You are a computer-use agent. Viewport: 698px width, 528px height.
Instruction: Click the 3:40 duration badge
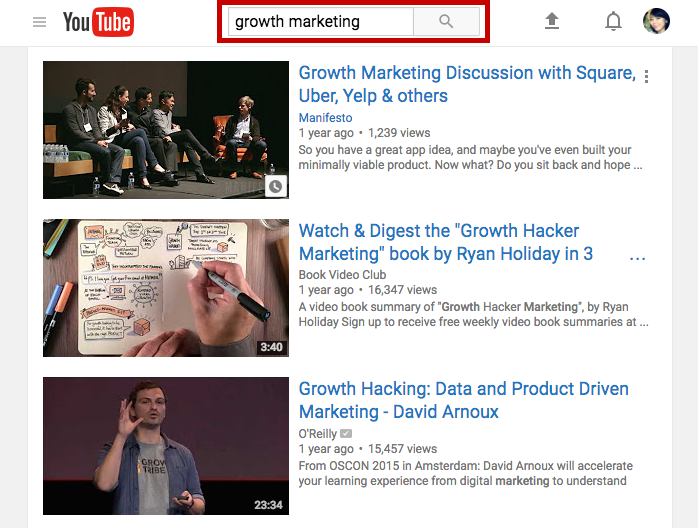pyautogui.click(x=272, y=347)
